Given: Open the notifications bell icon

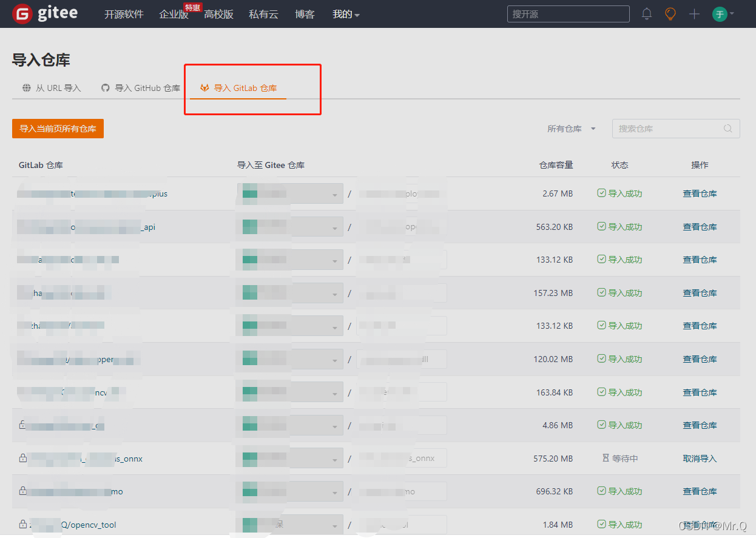Looking at the screenshot, I should [x=647, y=14].
